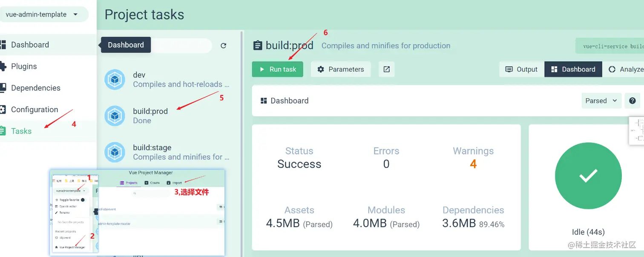Click the gear icon on Parameters button
Image resolution: width=644 pixels, height=257 pixels.
(x=321, y=69)
